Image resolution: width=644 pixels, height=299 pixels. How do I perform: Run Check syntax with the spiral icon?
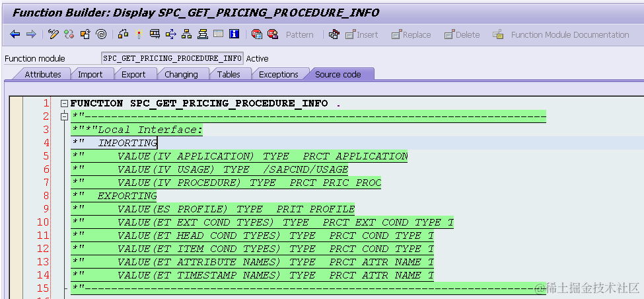[101, 34]
